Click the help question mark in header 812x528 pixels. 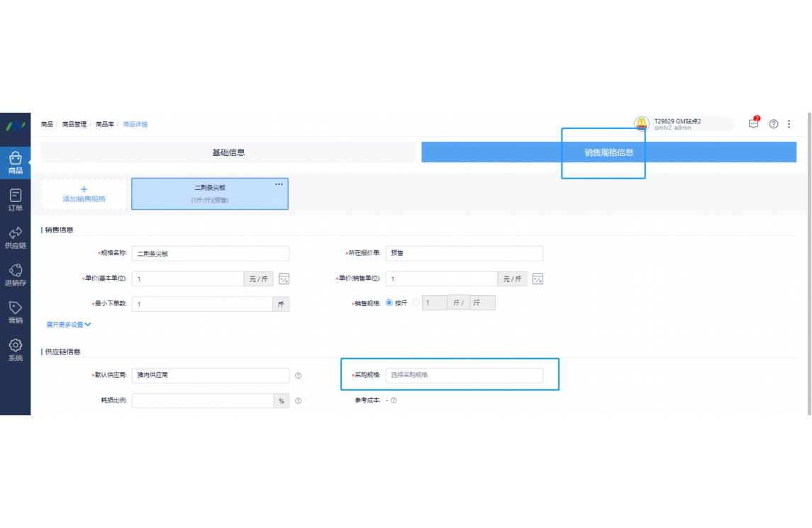[774, 124]
